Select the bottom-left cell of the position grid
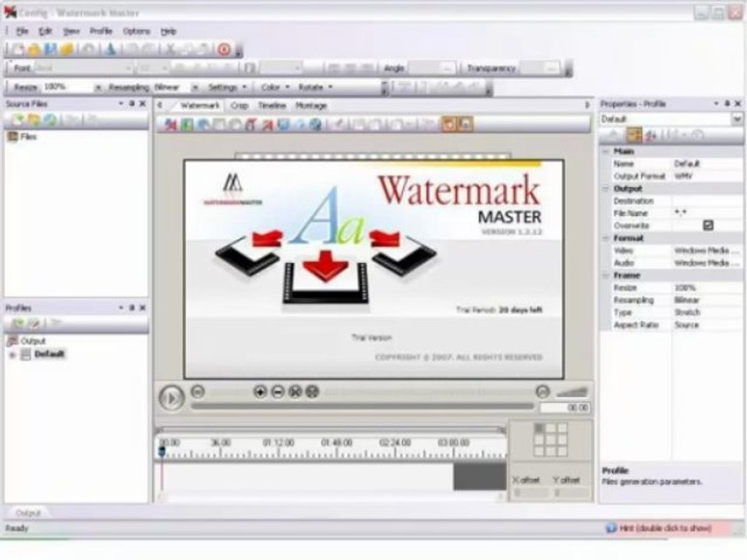The width and height of the screenshot is (747, 560). tap(538, 451)
